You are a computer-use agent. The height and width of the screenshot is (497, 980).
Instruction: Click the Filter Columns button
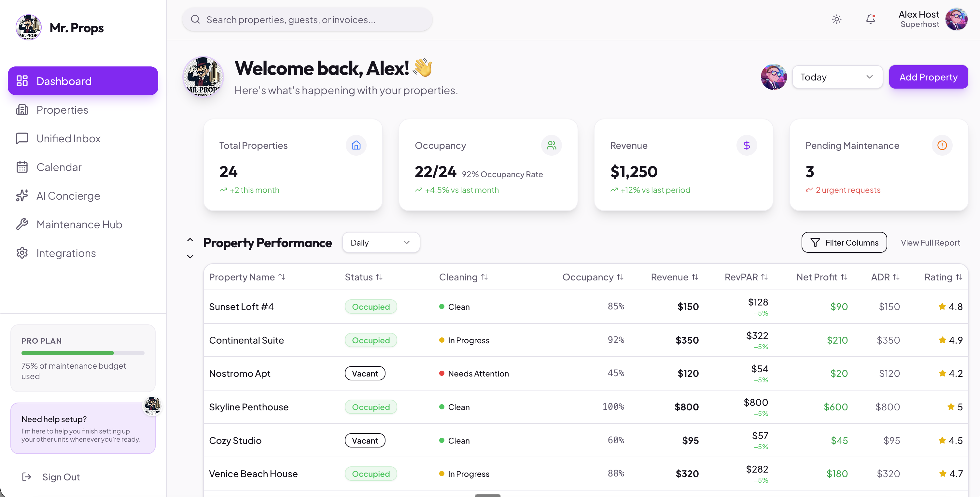click(844, 243)
